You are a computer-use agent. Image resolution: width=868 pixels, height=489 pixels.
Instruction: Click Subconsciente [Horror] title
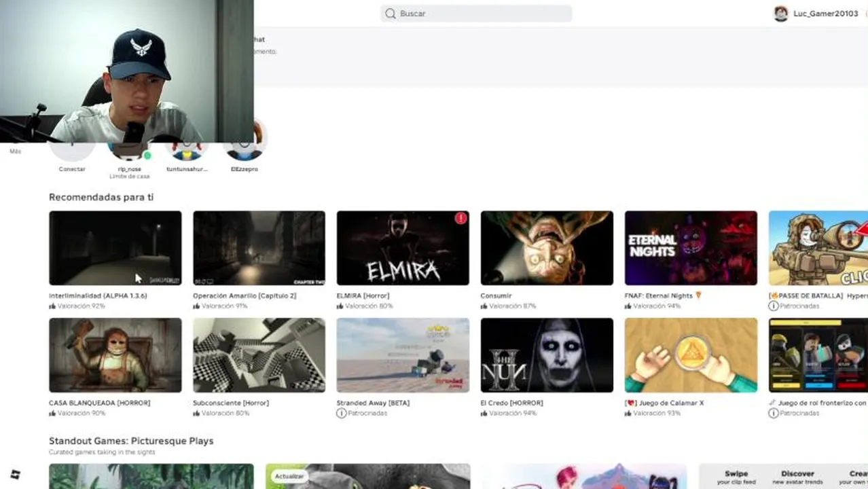point(231,403)
